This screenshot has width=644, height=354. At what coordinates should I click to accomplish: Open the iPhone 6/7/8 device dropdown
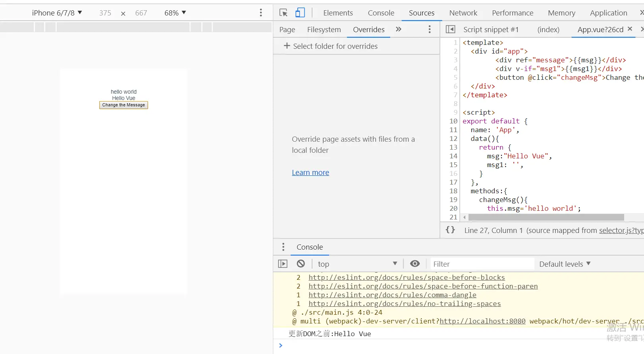57,13
